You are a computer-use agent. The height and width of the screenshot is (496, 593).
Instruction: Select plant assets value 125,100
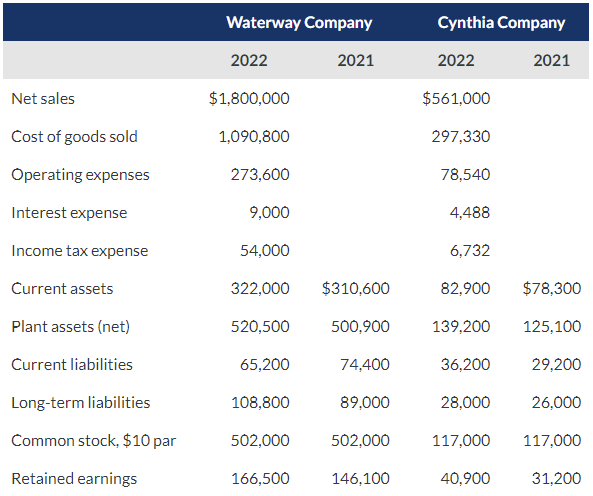coord(552,327)
